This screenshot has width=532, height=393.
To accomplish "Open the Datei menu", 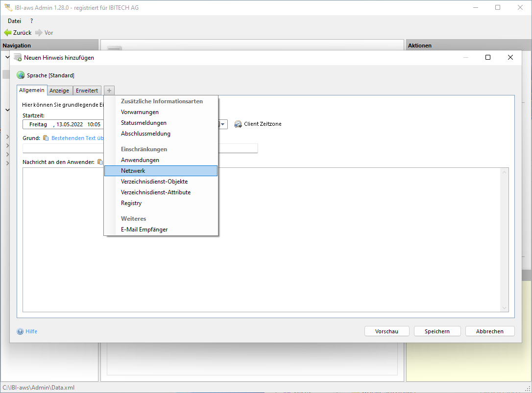I will [x=15, y=21].
